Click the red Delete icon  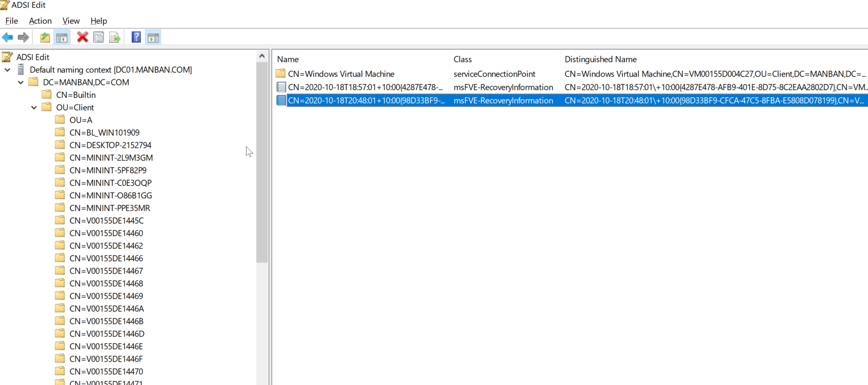(82, 37)
